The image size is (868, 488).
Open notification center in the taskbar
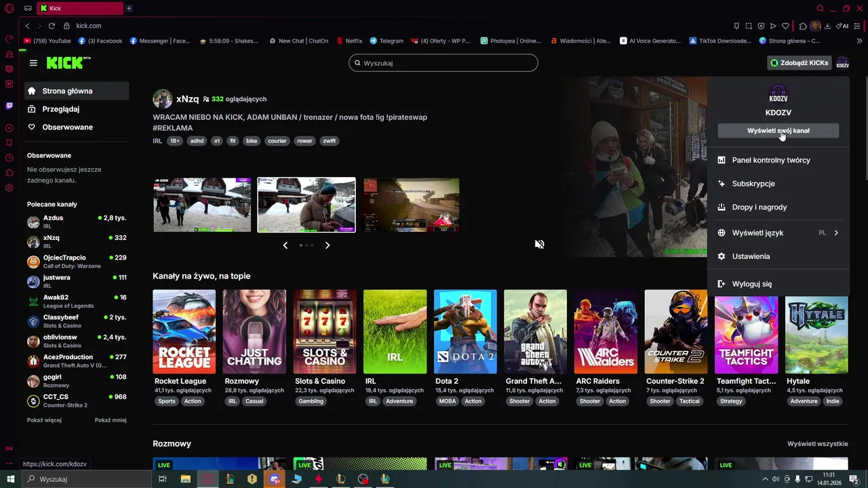click(854, 479)
